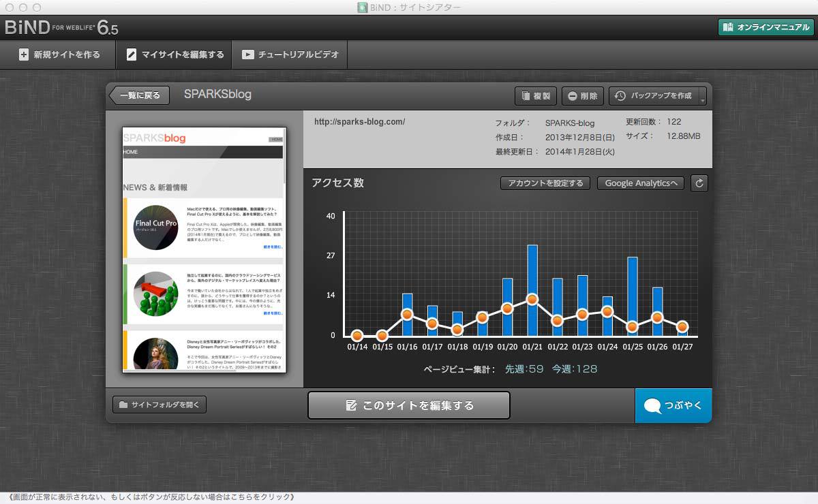Go back with 一覧に戻る button

click(x=140, y=95)
